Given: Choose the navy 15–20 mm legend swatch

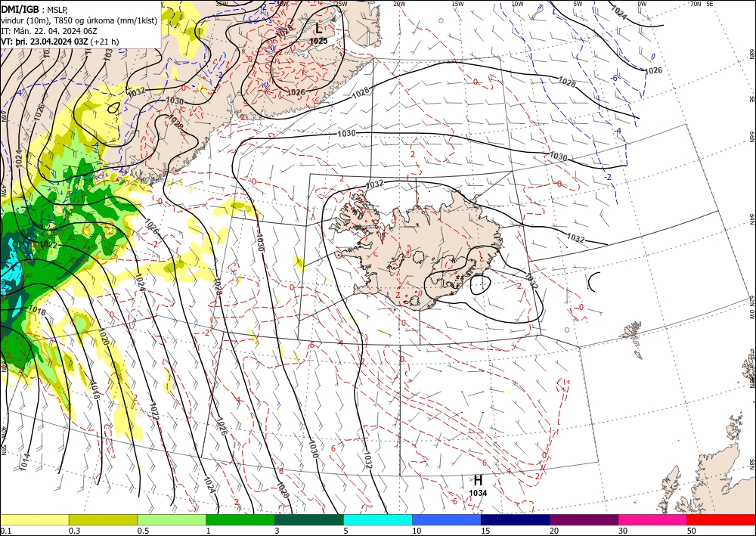Looking at the screenshot, I should coord(516,519).
